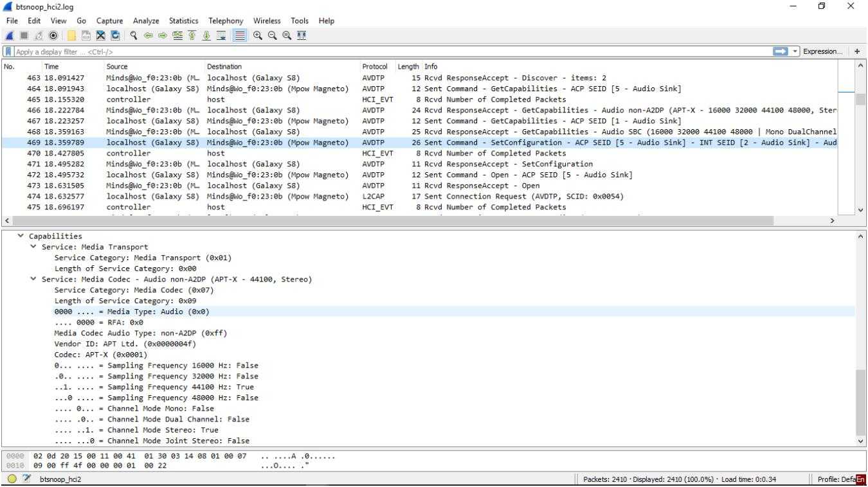
Task: Click the expert information status circle
Action: [x=12, y=479]
